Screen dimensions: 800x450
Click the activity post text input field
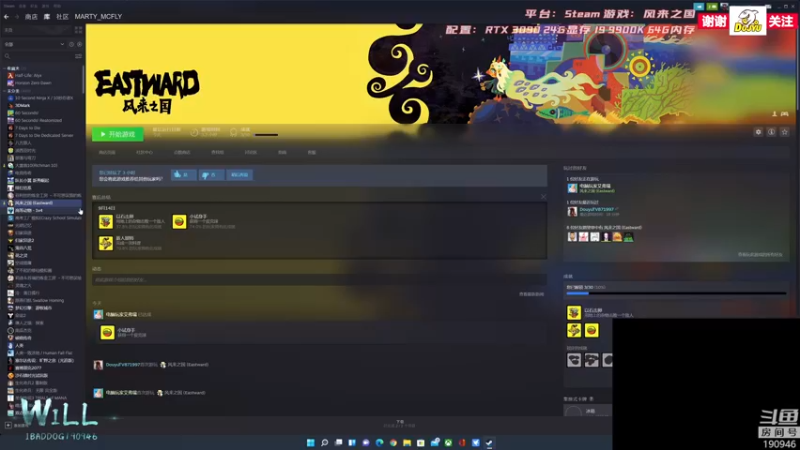pyautogui.click(x=319, y=280)
